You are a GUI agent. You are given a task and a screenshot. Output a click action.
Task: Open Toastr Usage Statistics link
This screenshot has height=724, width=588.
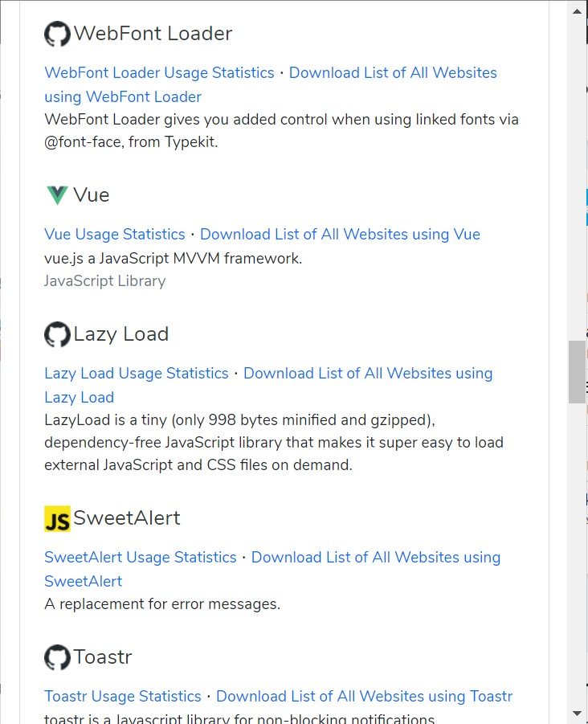point(123,697)
